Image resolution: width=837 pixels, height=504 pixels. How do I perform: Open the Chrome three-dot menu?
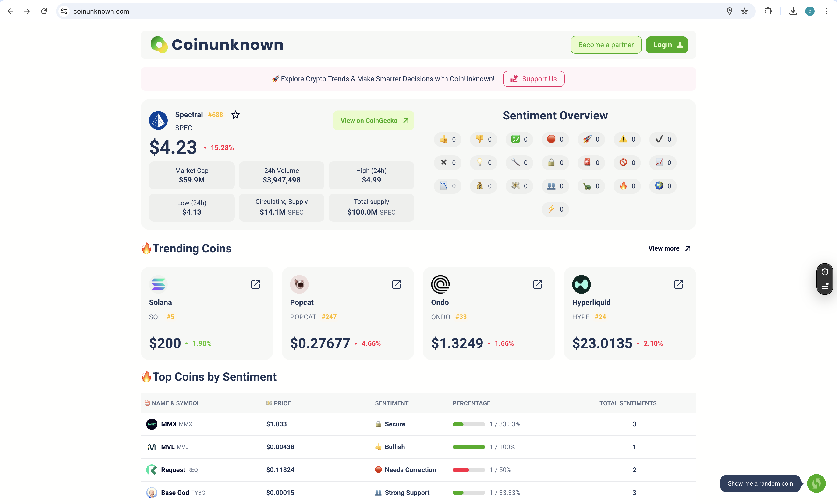pyautogui.click(x=826, y=11)
